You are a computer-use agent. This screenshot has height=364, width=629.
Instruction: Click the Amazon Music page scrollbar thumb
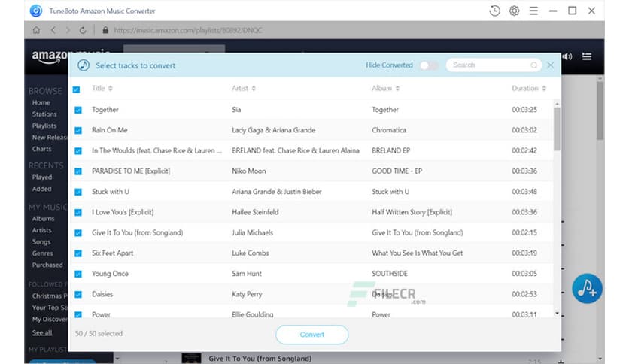pyautogui.click(x=600, y=111)
